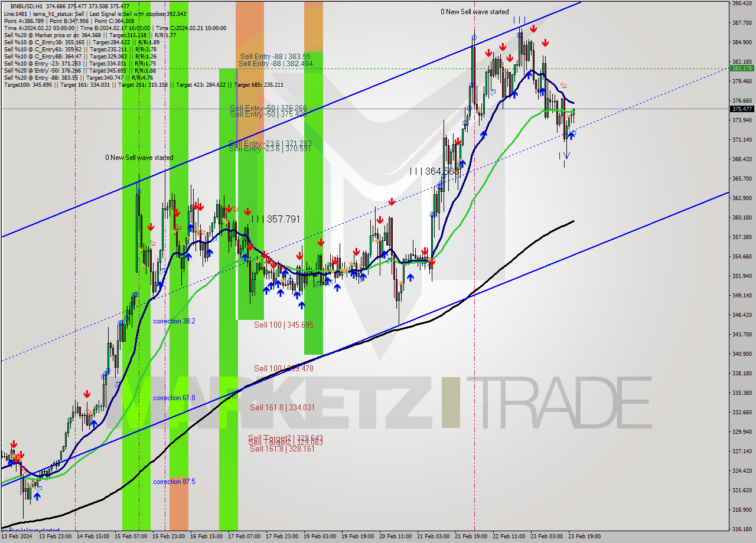Click the '13 Feb 2024' time axis label

pyautogui.click(x=16, y=537)
